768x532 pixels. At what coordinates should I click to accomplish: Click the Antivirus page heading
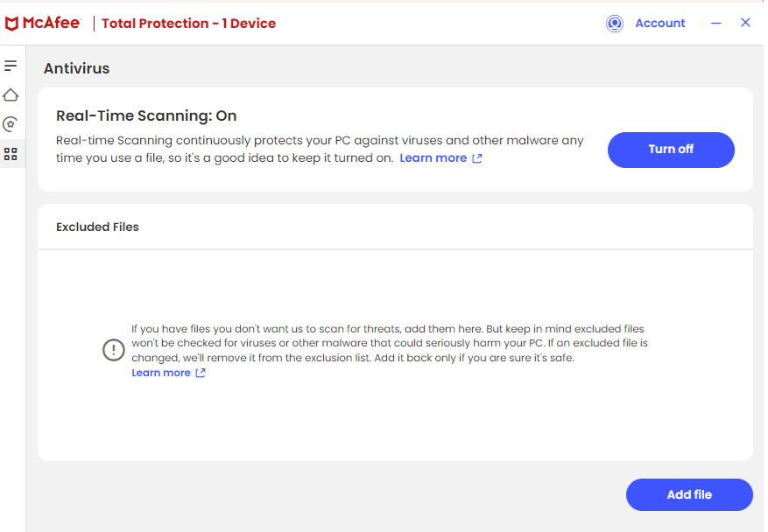pyautogui.click(x=76, y=68)
